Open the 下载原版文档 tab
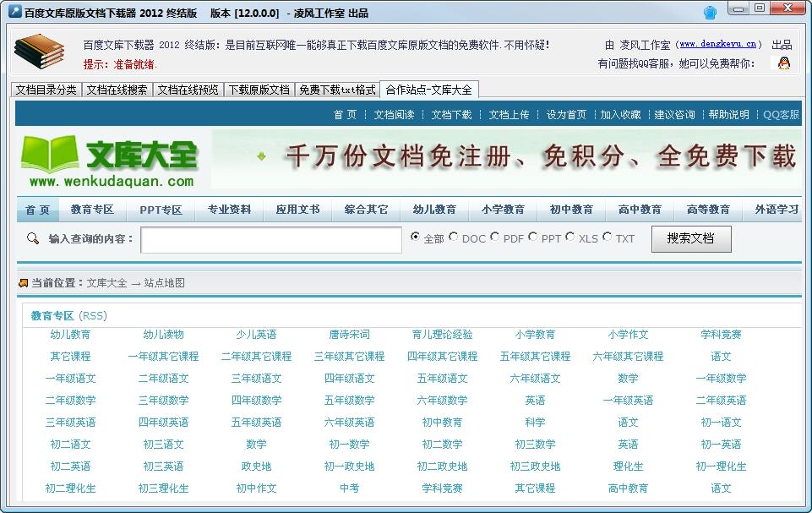This screenshot has width=812, height=513. [259, 90]
